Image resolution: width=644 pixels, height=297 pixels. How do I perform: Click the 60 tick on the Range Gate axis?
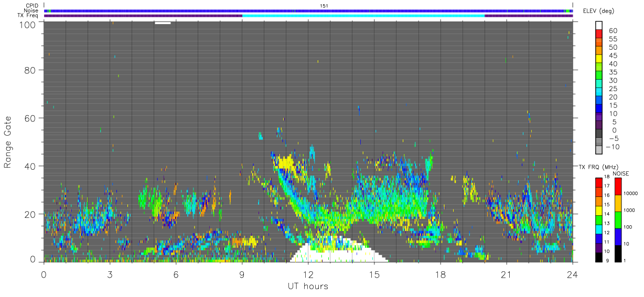coord(30,118)
